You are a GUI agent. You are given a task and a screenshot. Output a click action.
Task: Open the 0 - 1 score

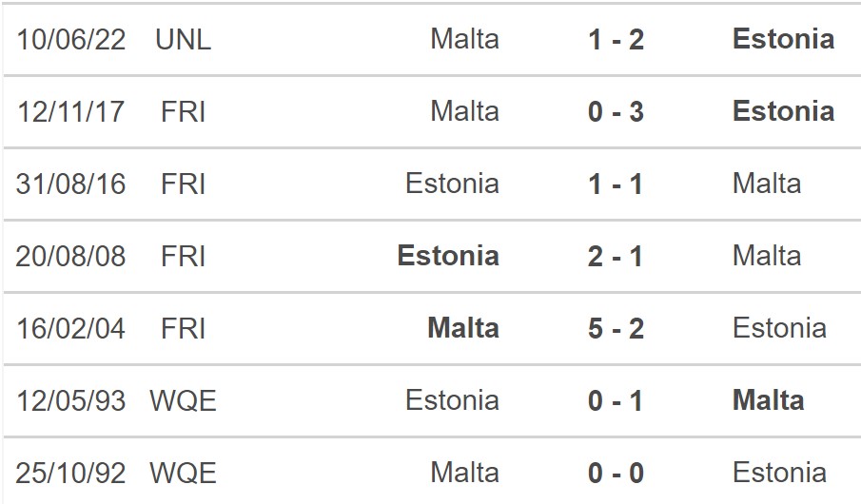tap(616, 400)
